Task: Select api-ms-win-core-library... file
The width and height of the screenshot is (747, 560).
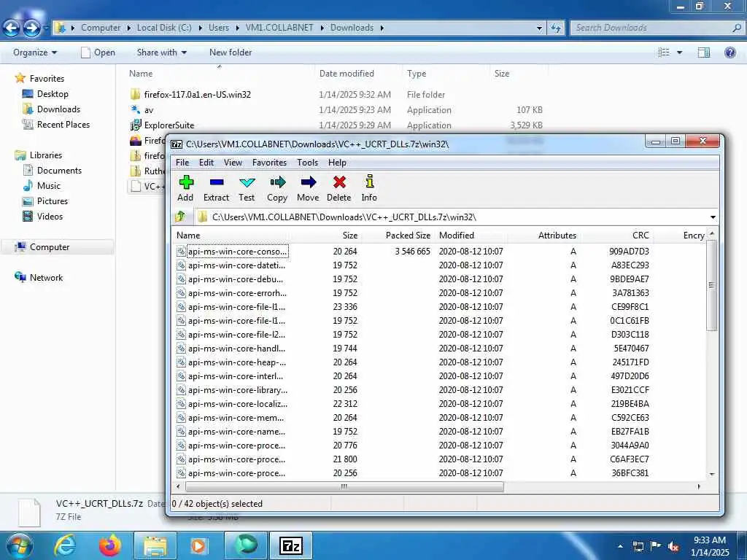Action: 238,390
